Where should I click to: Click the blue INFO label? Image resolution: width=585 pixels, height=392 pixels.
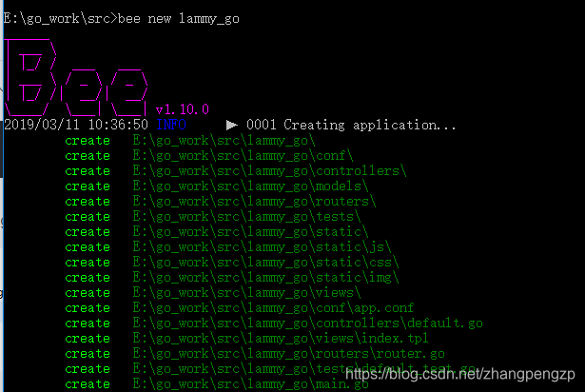171,125
